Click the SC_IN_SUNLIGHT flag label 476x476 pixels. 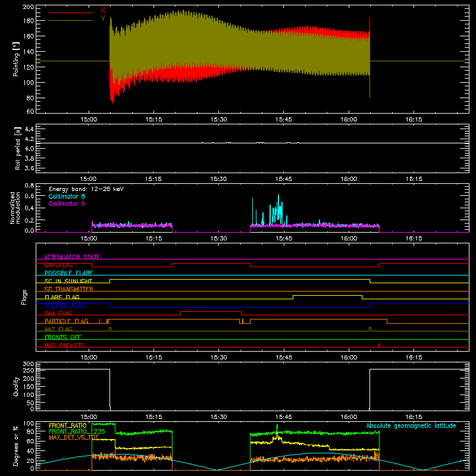pyautogui.click(x=68, y=281)
